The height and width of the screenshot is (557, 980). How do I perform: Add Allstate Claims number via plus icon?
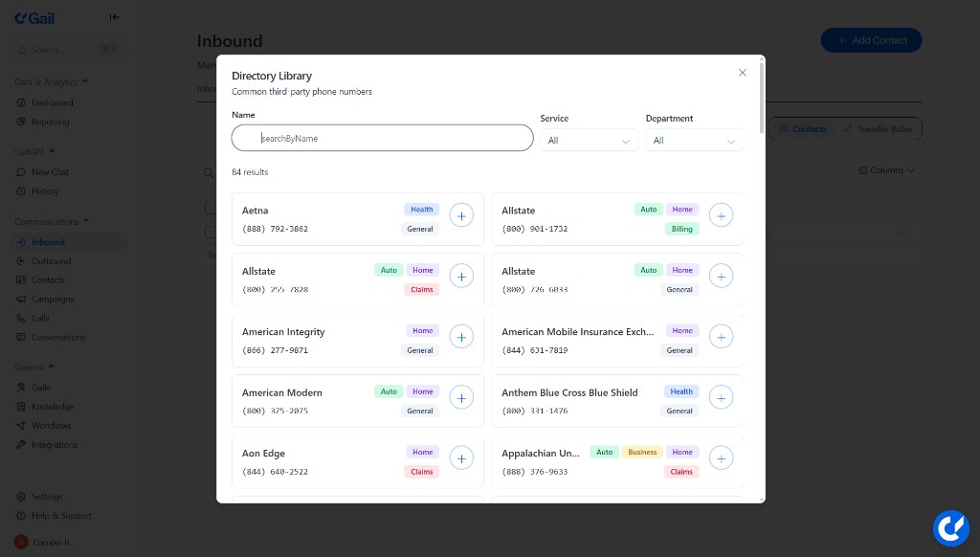point(461,277)
